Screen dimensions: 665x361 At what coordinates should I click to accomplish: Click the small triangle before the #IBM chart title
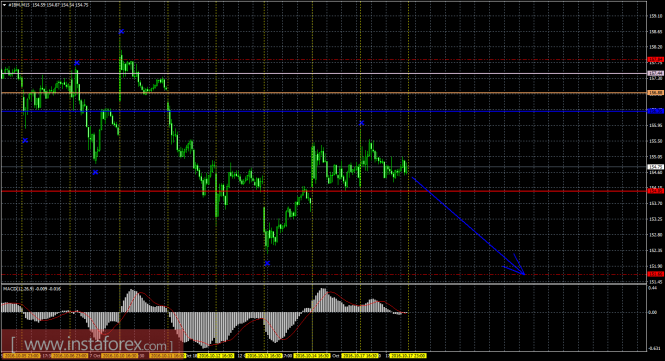tap(4, 5)
